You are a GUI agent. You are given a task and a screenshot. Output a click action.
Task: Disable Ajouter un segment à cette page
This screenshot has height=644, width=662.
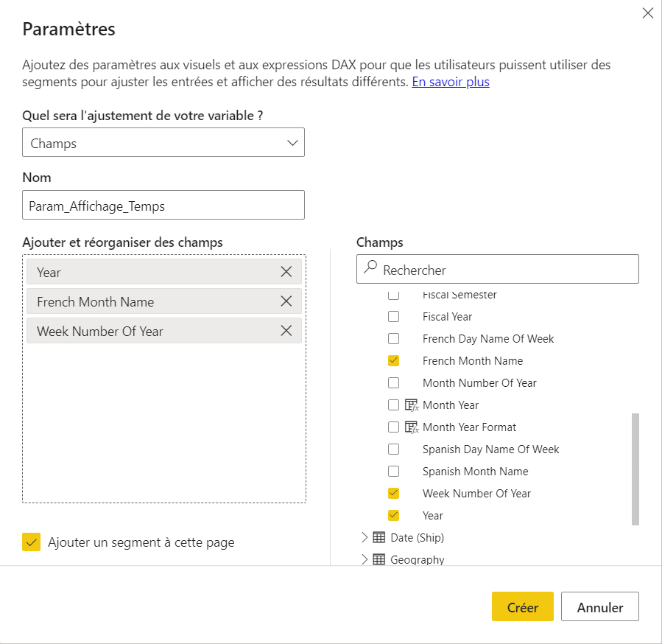coord(31,542)
